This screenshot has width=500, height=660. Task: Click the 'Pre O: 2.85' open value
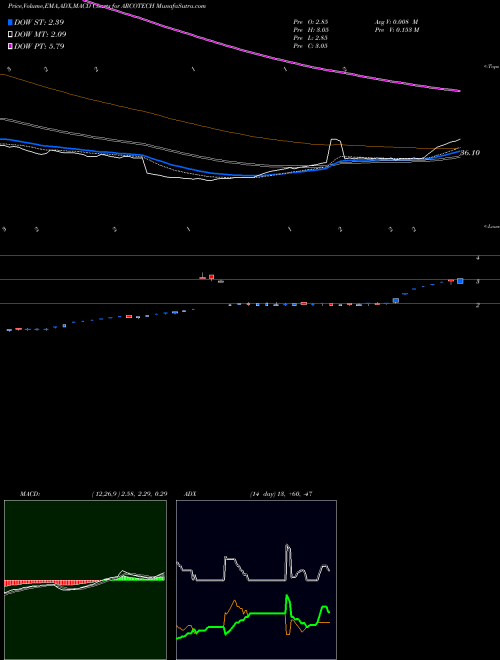[311, 22]
